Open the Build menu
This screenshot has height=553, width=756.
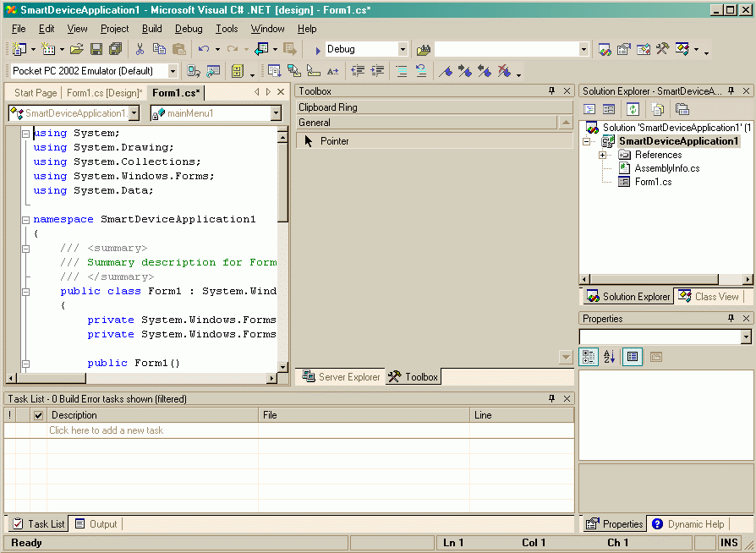point(152,29)
